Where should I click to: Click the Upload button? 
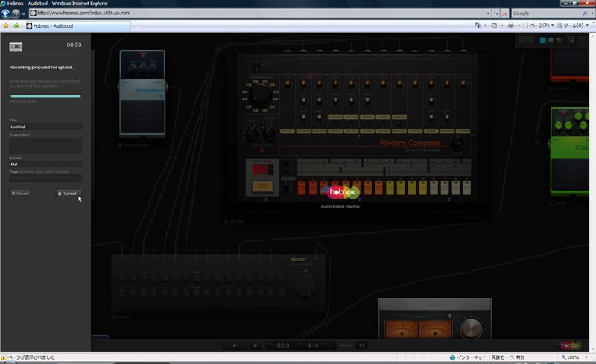(x=69, y=194)
